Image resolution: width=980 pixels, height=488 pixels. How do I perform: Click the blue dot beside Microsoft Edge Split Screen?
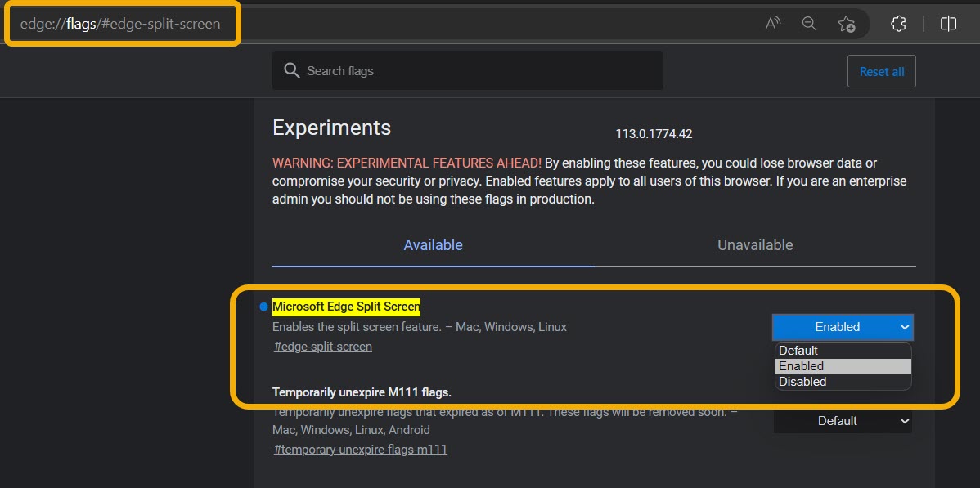click(263, 307)
